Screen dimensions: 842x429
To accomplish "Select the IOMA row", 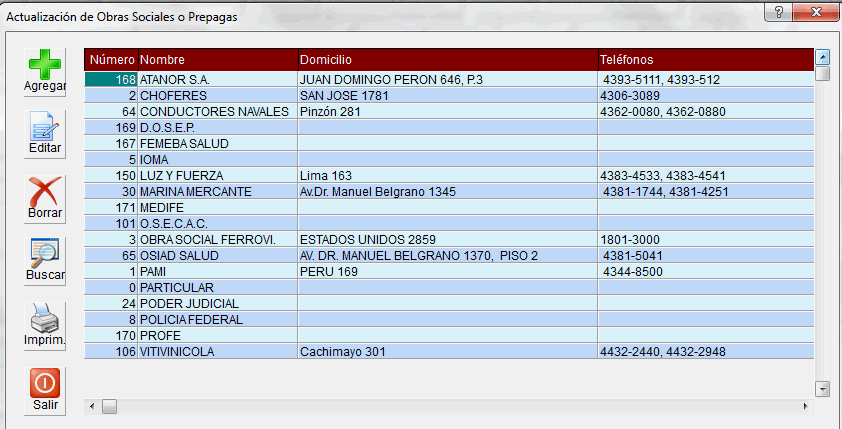I will [449, 160].
